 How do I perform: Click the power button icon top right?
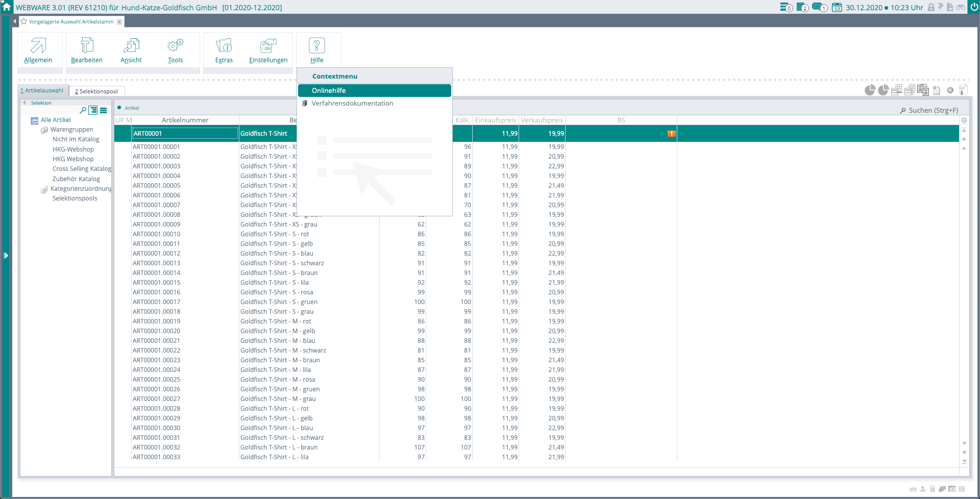[974, 7]
